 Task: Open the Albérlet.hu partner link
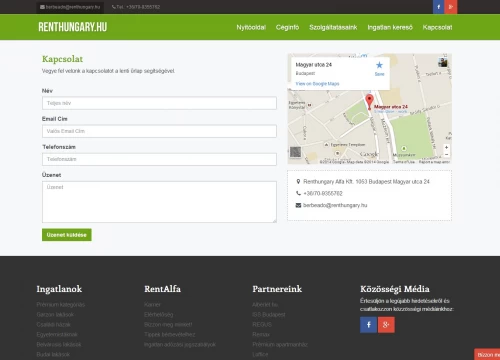pos(265,305)
